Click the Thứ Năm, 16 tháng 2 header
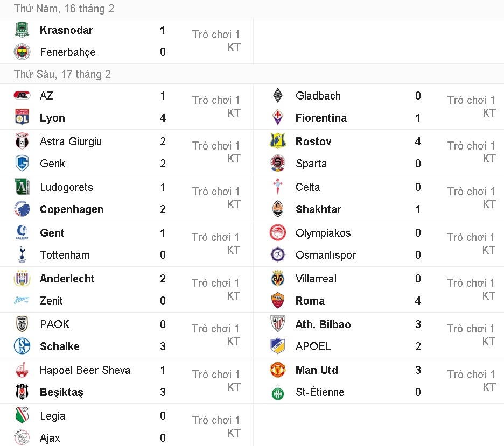This screenshot has height=446, width=504. point(64,9)
